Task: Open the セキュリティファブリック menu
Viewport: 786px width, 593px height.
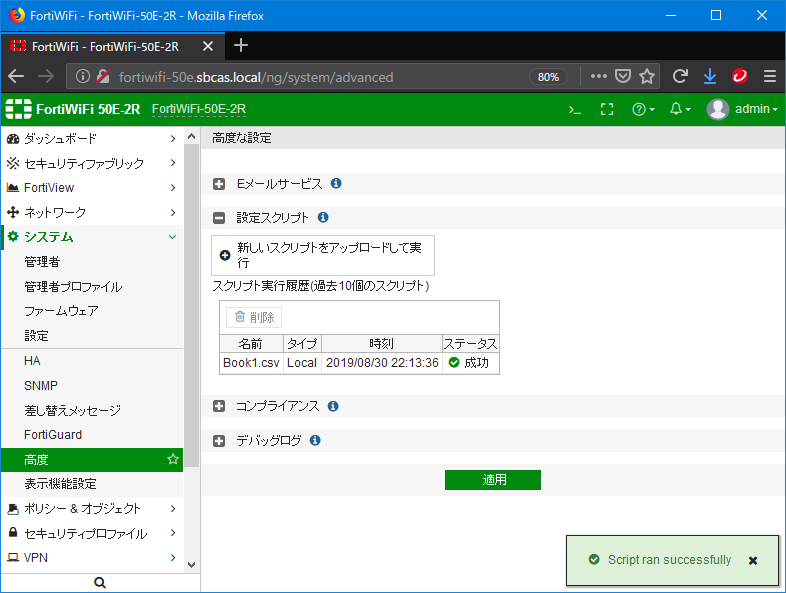Action: point(92,163)
